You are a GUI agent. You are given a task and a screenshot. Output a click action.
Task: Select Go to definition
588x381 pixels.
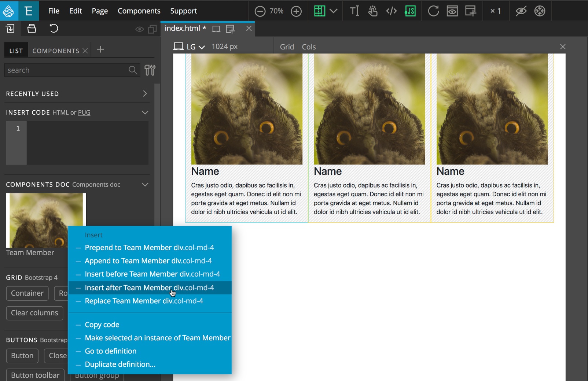pos(150,351)
